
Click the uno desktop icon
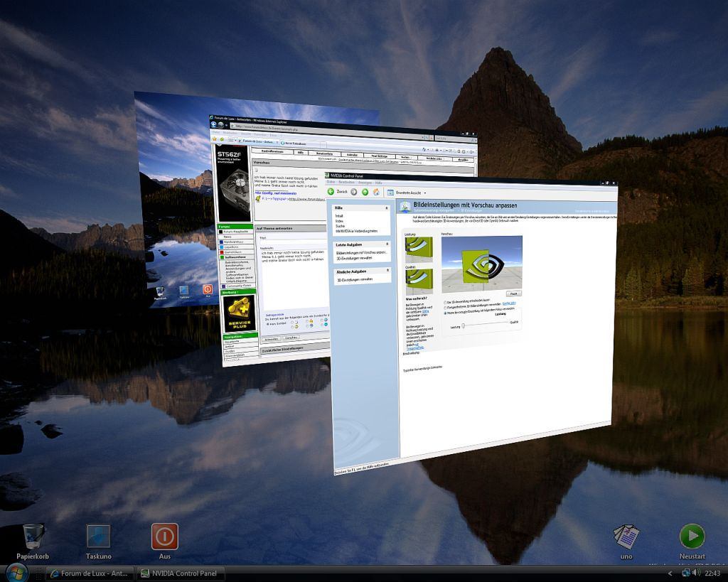(626, 541)
